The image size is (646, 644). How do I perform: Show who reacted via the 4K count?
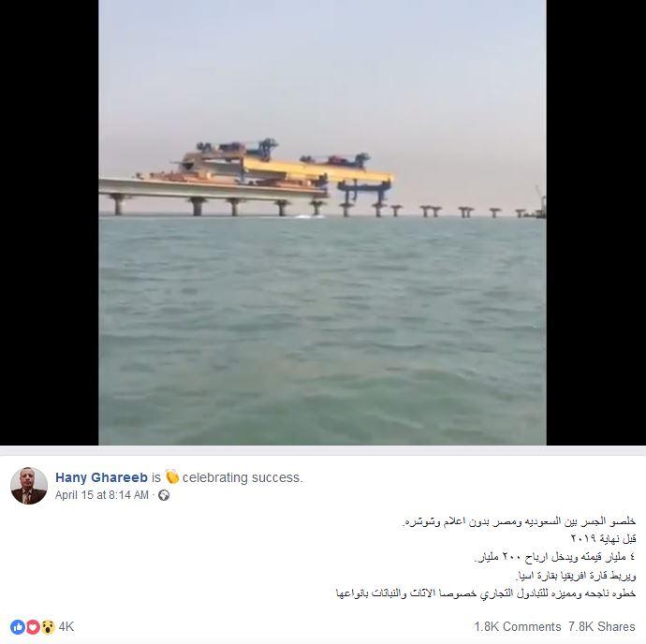66,627
